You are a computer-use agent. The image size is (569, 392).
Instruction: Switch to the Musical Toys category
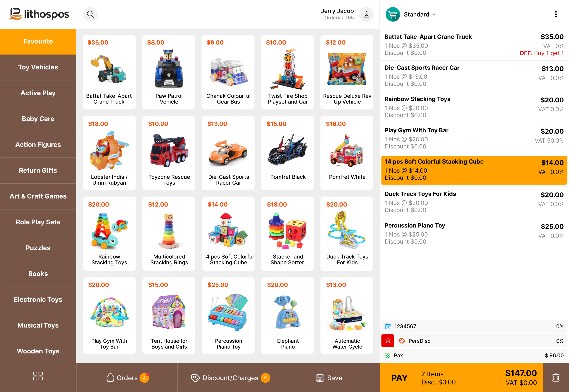38,325
